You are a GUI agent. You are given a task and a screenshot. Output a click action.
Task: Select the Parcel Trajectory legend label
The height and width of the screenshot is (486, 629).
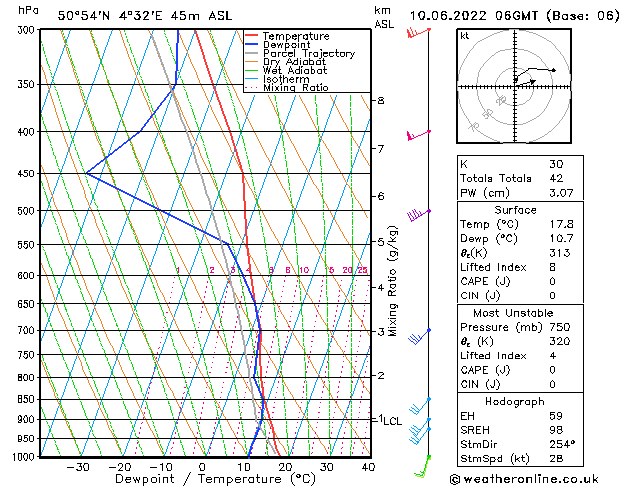pyautogui.click(x=309, y=53)
